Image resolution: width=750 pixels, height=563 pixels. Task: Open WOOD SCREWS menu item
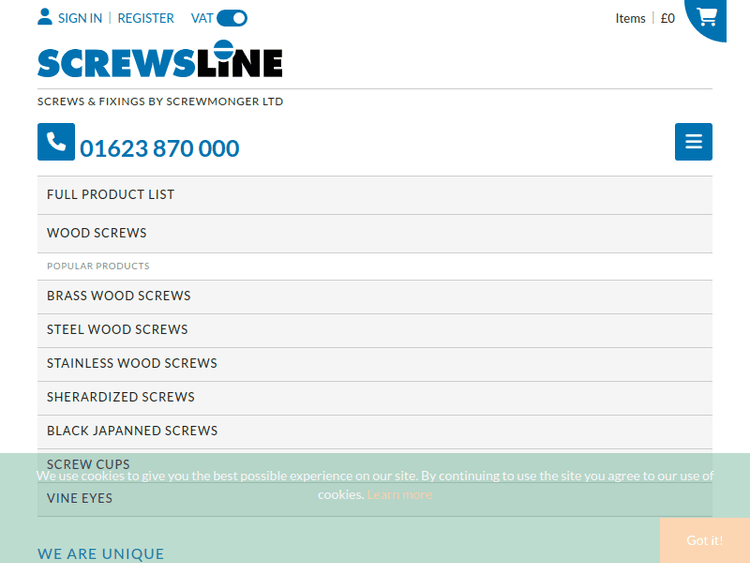click(x=375, y=233)
